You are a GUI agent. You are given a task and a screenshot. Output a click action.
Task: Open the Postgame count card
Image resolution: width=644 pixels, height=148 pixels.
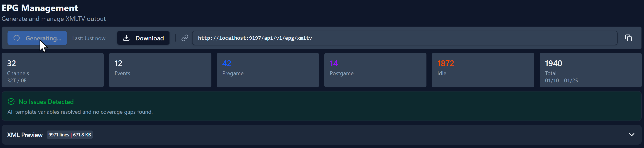(375, 70)
